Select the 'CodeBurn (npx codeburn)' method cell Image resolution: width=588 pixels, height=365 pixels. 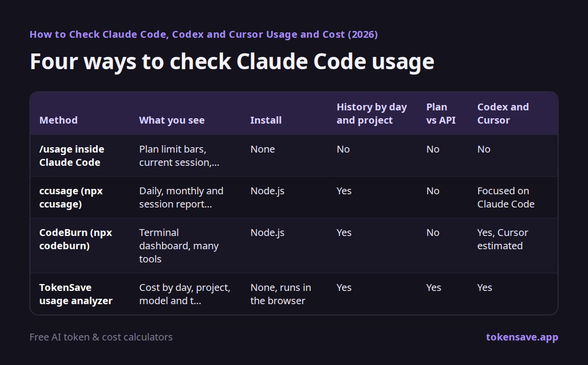[x=75, y=239]
